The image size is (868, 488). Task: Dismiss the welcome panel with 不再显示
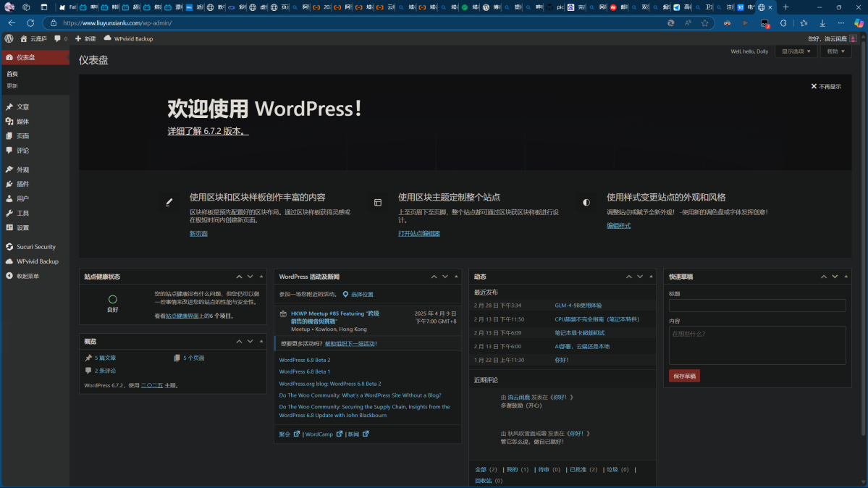coord(826,87)
